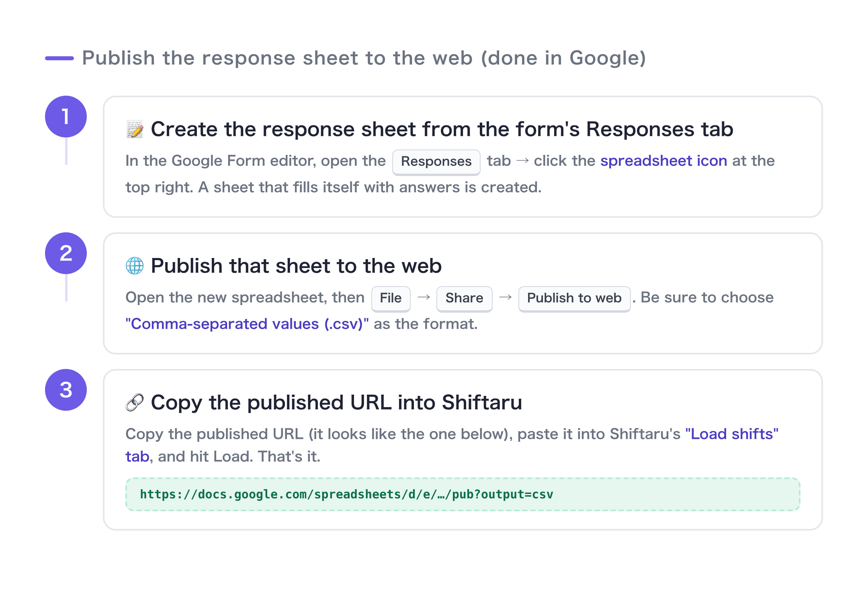Click the Share key label
This screenshot has height=590, width=868.
coord(464,298)
